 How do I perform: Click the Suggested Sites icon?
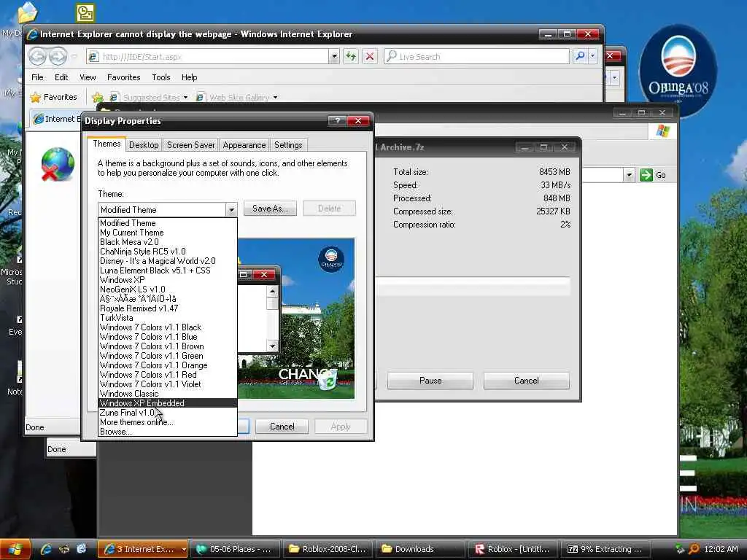[x=114, y=97]
